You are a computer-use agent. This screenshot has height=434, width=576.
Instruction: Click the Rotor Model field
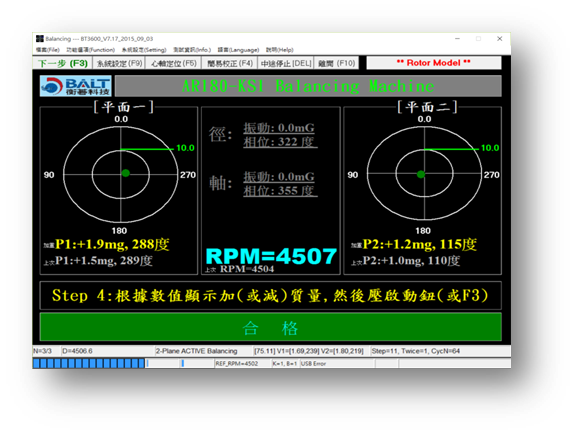tap(434, 63)
